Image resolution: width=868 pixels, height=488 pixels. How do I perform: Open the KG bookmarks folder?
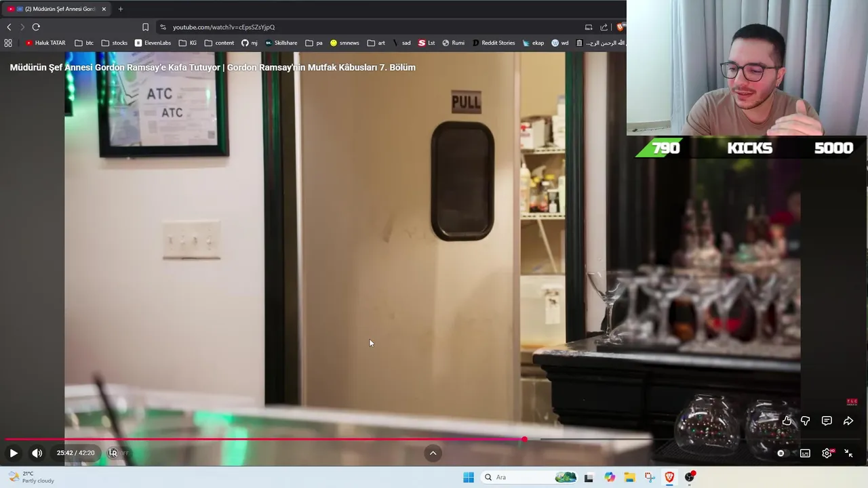[x=188, y=43]
